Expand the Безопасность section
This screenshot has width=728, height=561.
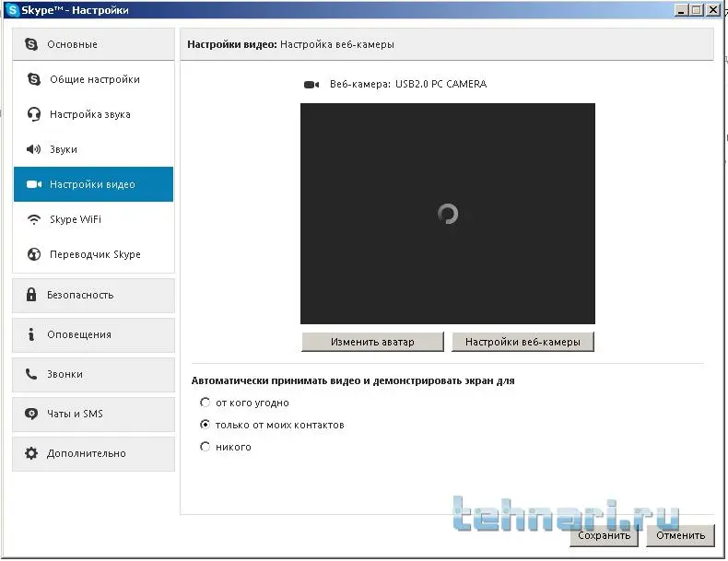(93, 295)
